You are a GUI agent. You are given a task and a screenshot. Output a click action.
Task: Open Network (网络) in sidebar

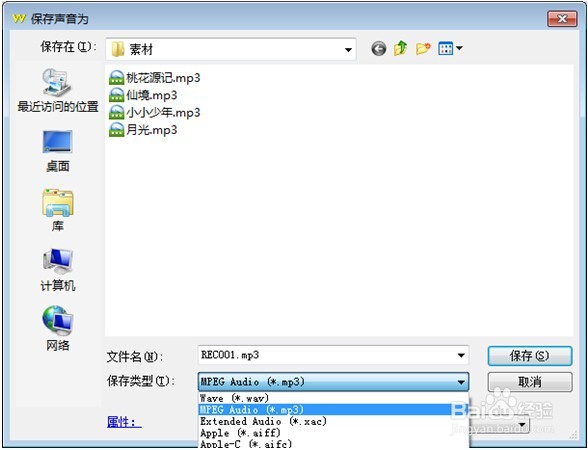pos(58,328)
